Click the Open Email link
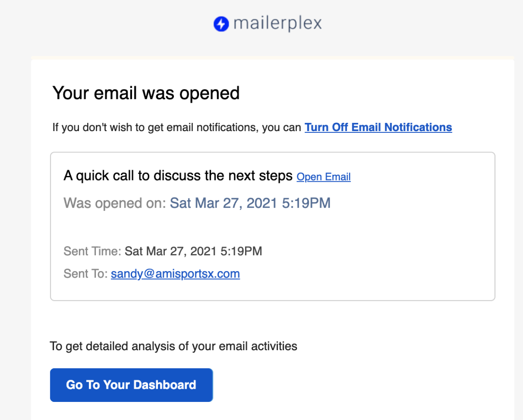Screen dimensions: 523x420 point(324,177)
